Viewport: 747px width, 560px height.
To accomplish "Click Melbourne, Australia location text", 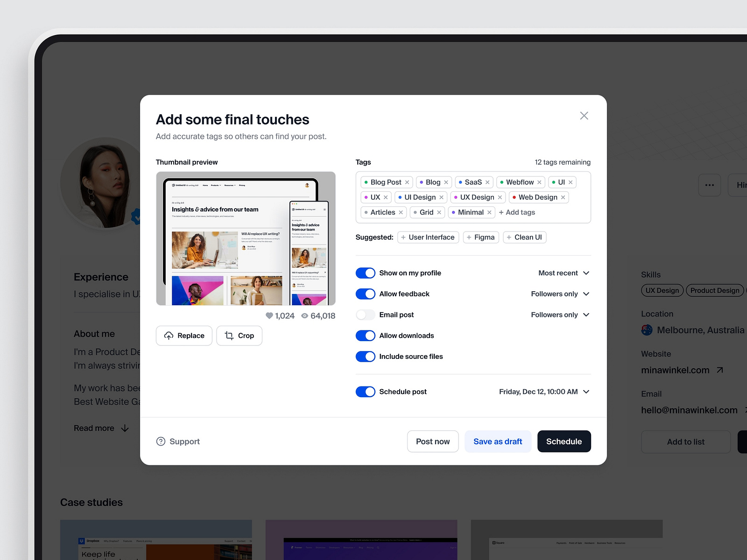I will 700,330.
